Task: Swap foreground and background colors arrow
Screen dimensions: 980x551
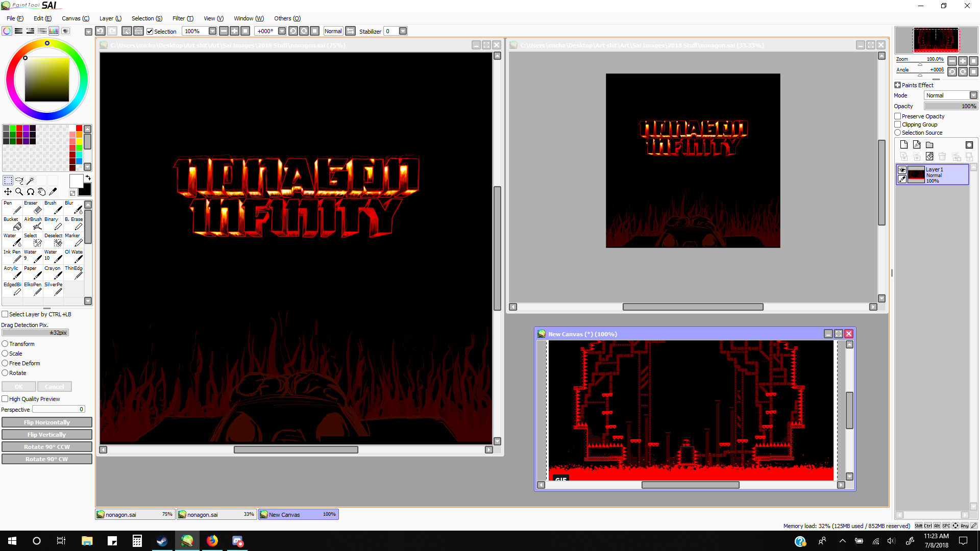Action: [88, 178]
